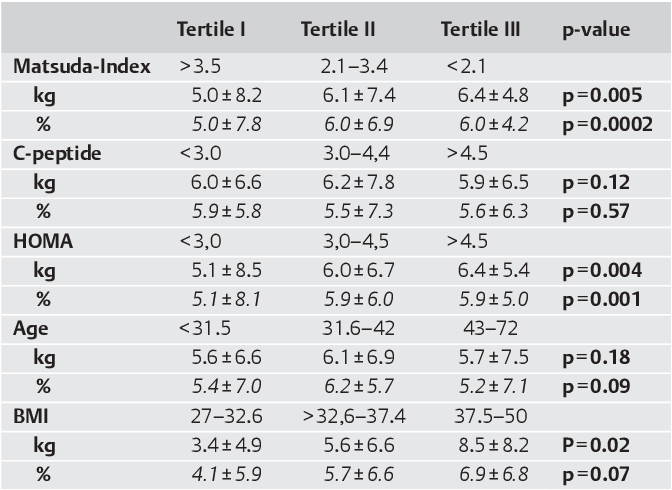Click the Tertile II column header
The width and height of the screenshot is (672, 490).
click(338, 29)
